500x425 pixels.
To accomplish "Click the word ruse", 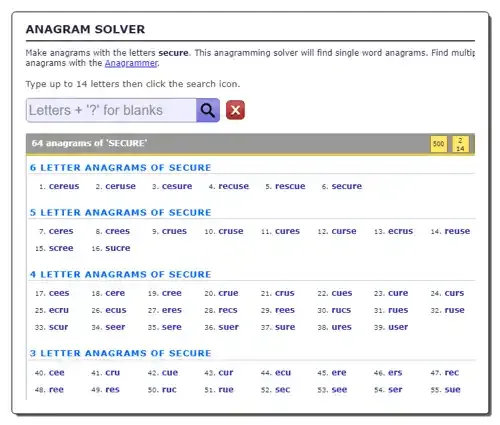I will [455, 310].
